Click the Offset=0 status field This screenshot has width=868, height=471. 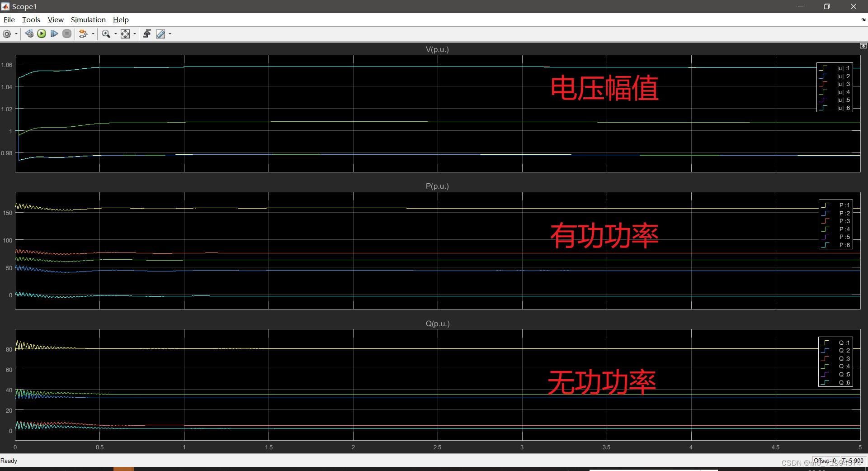click(x=826, y=460)
